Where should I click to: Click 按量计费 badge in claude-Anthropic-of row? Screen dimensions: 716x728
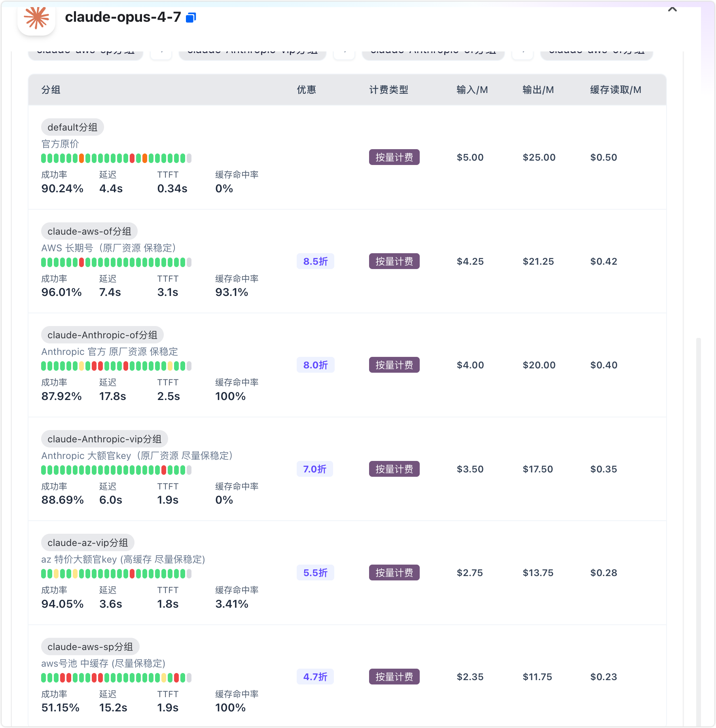[x=394, y=365]
